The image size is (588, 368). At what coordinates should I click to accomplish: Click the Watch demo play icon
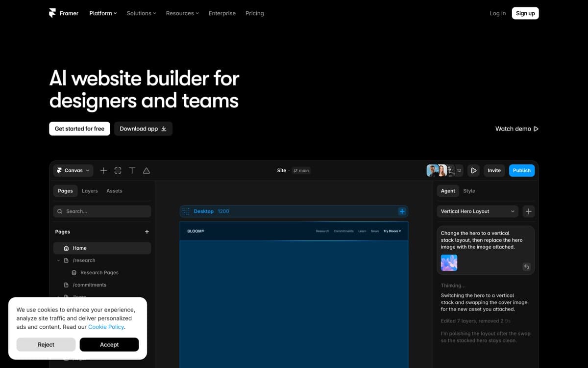(x=536, y=129)
